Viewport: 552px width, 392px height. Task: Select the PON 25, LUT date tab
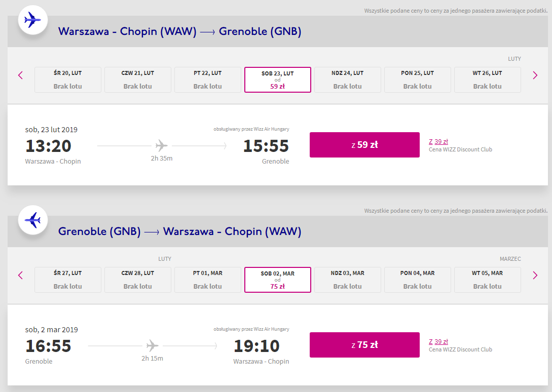(417, 80)
